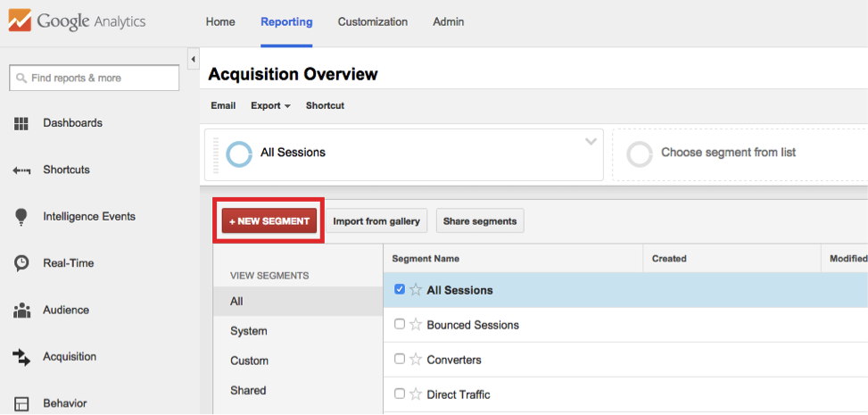Image resolution: width=868 pixels, height=415 pixels.
Task: Check the Bounced Sessions checkbox
Action: [x=399, y=324]
